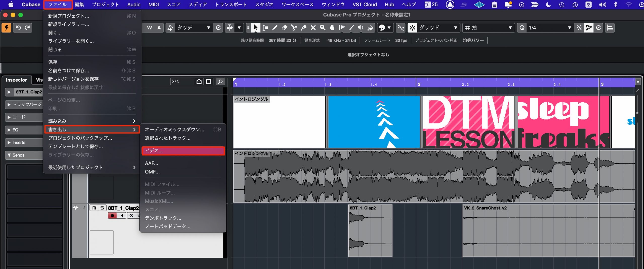
Task: Select the Line tool
Action: (351, 28)
